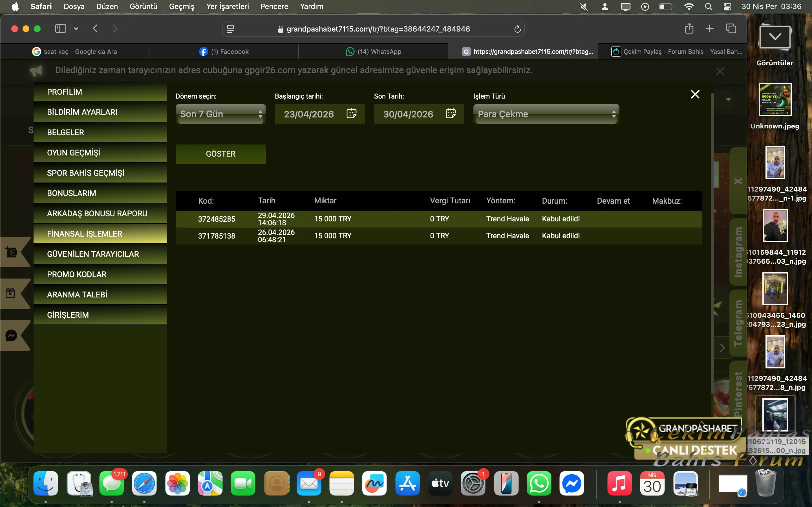This screenshot has width=812, height=507.
Task: Open the start date calendar picker
Action: pos(351,114)
